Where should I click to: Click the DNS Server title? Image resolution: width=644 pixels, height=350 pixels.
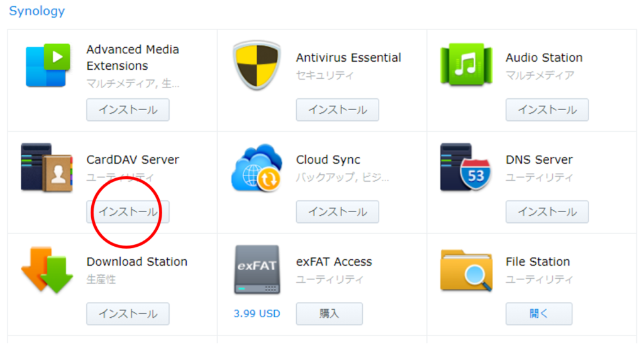(539, 159)
